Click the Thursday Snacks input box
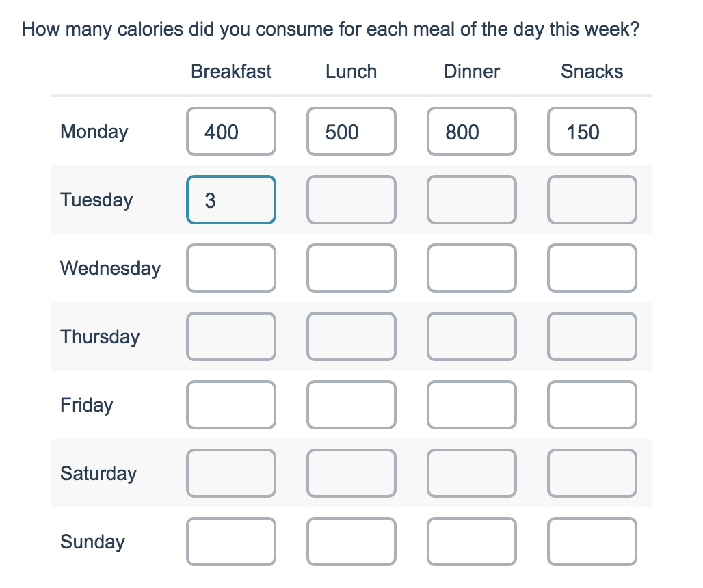 tap(592, 336)
